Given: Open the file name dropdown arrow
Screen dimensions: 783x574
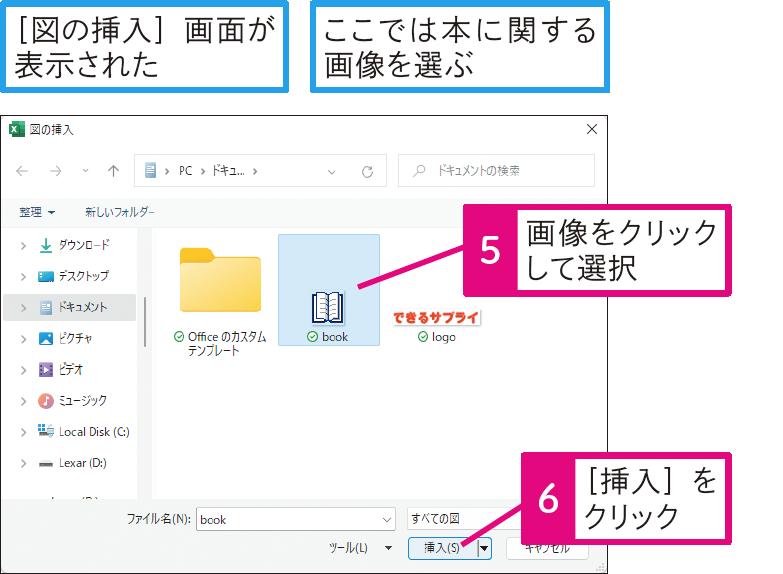Looking at the screenshot, I should pos(387,520).
